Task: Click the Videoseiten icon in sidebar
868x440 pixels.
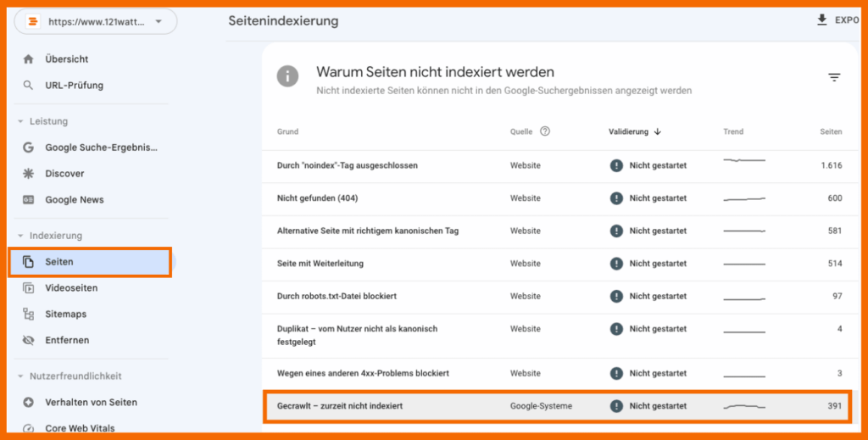Action: pyautogui.click(x=29, y=288)
